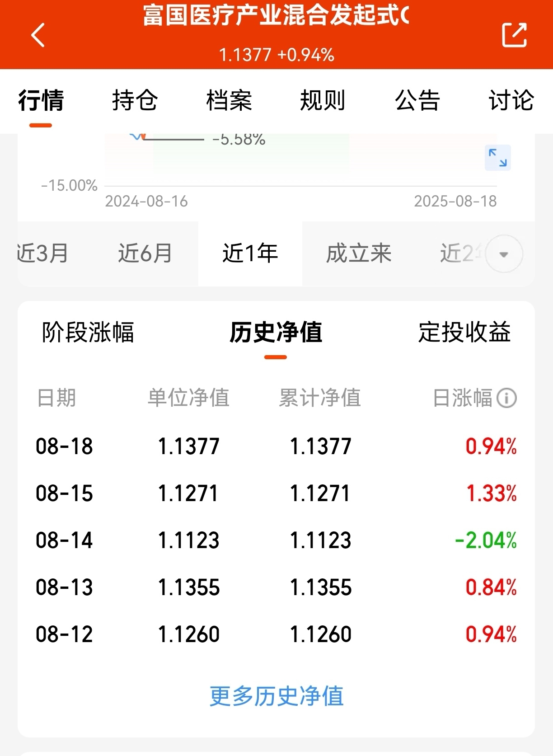553x756 pixels.
Task: Select the 近6月 time range
Action: [x=145, y=253]
